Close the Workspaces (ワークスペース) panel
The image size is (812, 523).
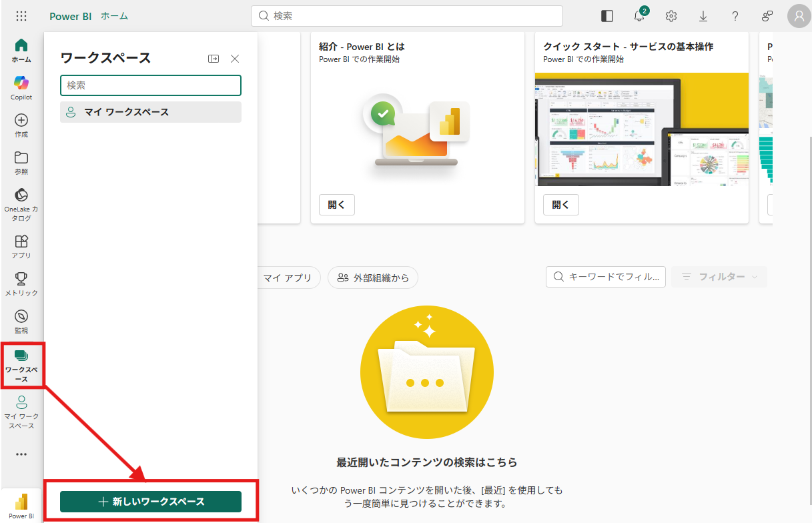235,59
